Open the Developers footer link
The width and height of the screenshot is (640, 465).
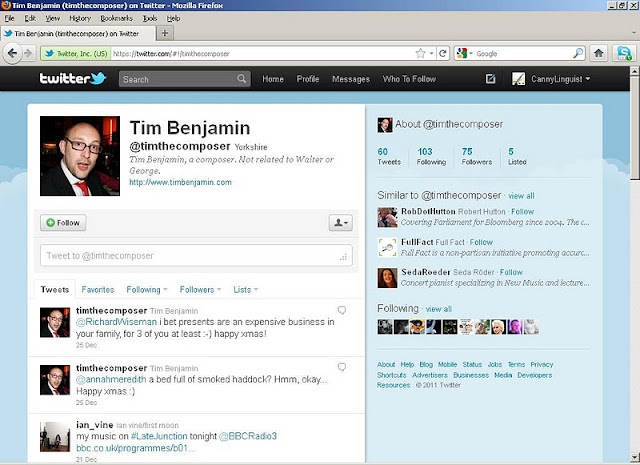click(x=535, y=375)
